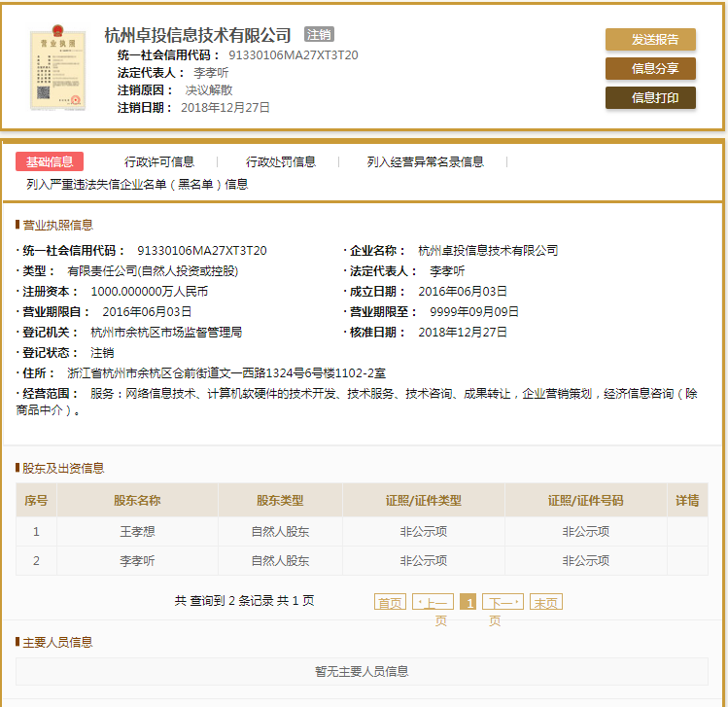The height and width of the screenshot is (707, 728).
Task: Click the 杭州卓投信息技术有限公司 title heading
Action: 197,35
